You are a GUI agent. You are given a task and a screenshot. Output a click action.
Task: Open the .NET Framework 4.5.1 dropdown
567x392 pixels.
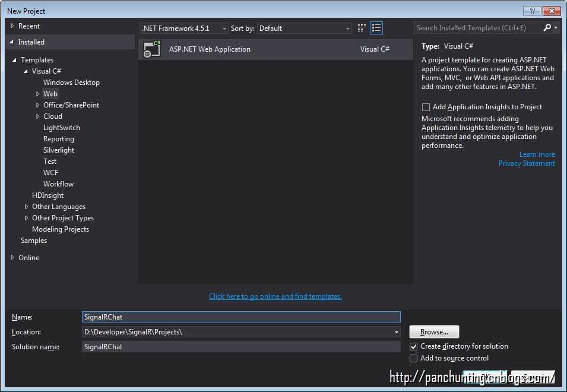[x=183, y=28]
